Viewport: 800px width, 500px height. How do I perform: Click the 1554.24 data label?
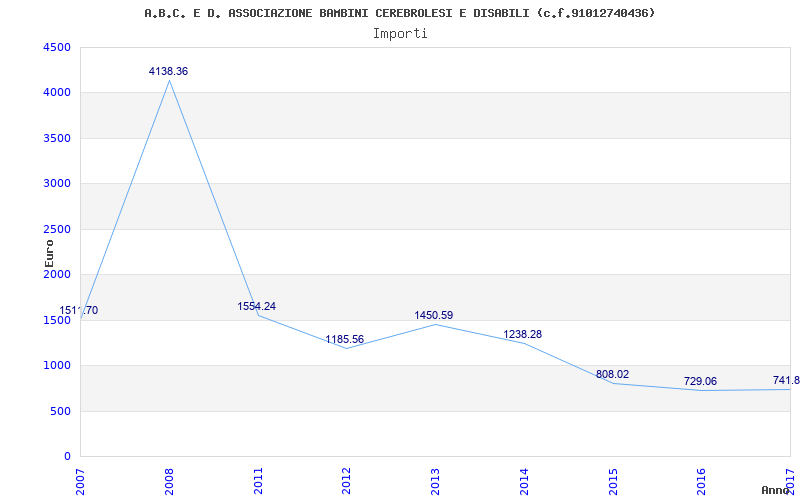[257, 307]
